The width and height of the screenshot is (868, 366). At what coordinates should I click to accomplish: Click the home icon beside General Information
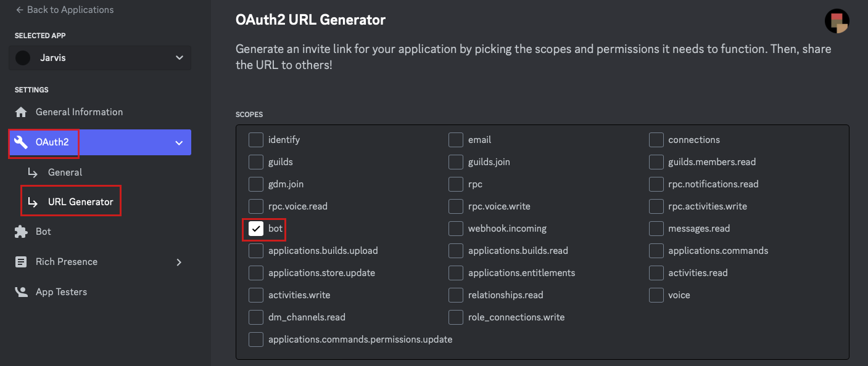tap(21, 112)
